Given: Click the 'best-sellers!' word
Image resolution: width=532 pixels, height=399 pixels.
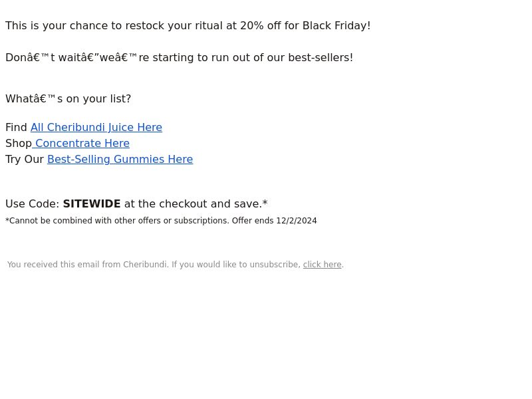Looking at the screenshot, I should [x=321, y=58].
